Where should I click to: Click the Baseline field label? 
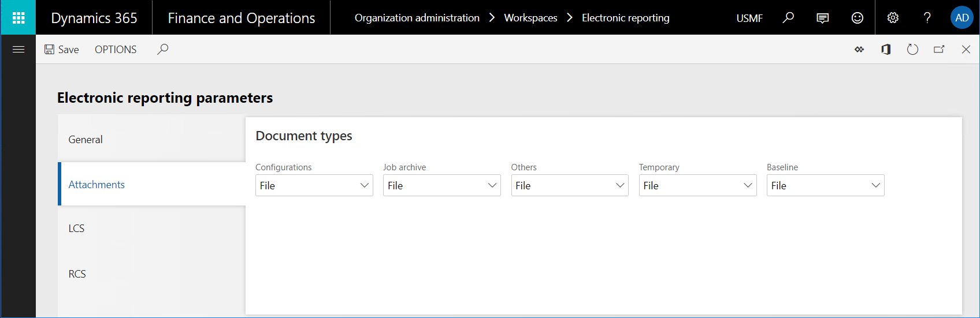pos(782,167)
